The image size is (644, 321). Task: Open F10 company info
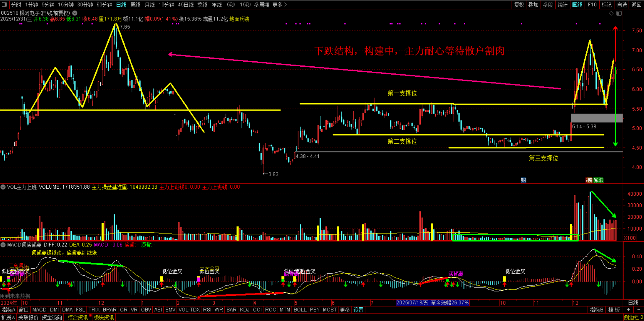[592, 5]
